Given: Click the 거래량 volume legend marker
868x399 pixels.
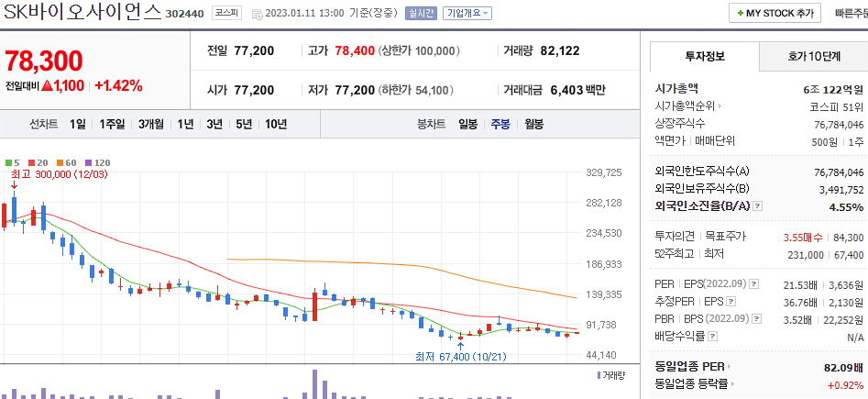Looking at the screenshot, I should (x=599, y=375).
